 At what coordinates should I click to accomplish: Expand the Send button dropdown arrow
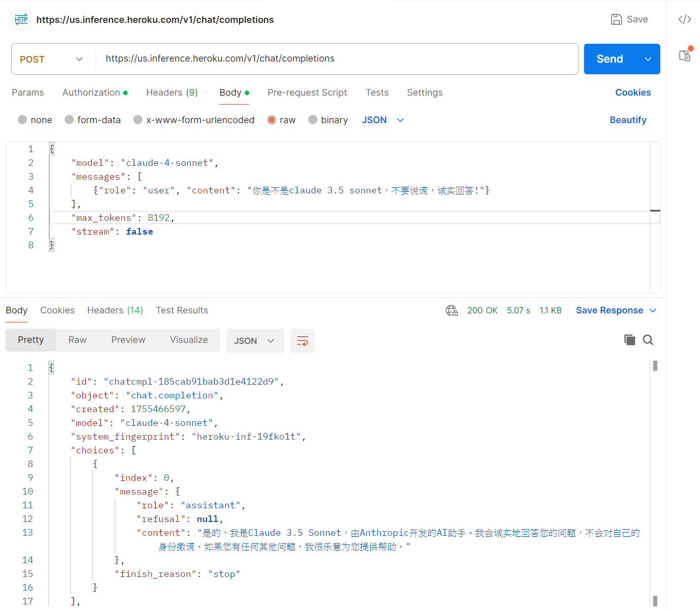pyautogui.click(x=648, y=59)
